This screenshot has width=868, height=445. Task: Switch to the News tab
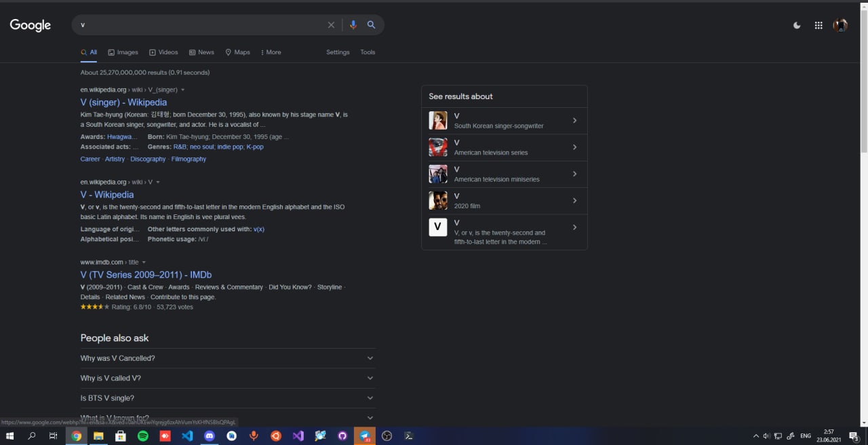click(201, 52)
